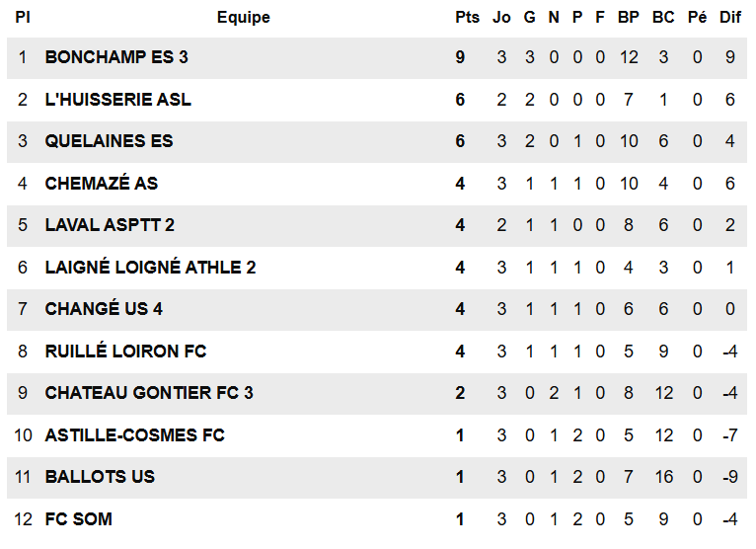Click the ASTILLE-COSMES FC team name
Viewport: 756px width, 549px height.
(x=135, y=435)
